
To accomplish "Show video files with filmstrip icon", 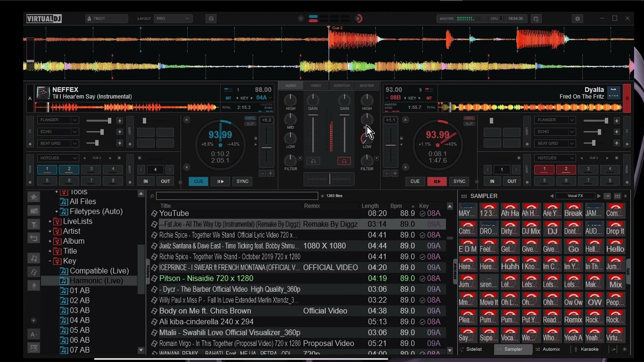I will pos(34,272).
